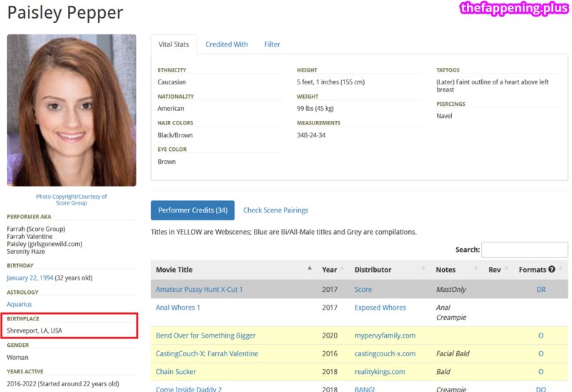
Task: Select the Navel piercings value
Action: (x=444, y=116)
